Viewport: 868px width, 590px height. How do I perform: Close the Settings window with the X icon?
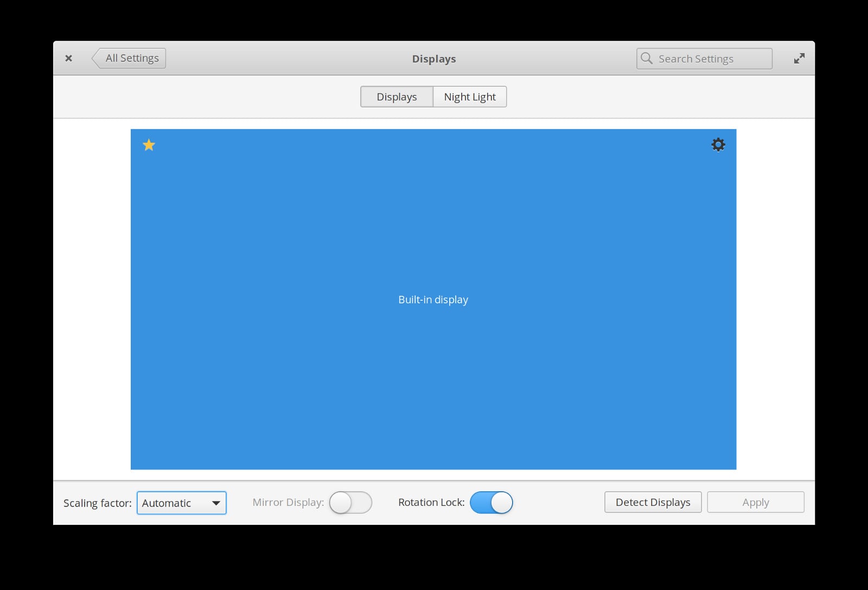[69, 58]
